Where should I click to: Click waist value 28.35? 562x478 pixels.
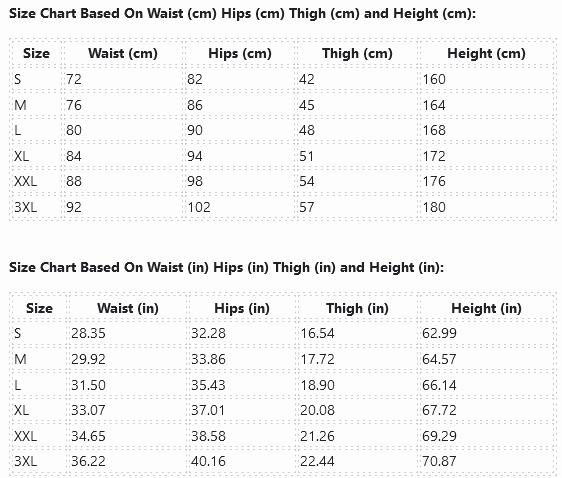(x=88, y=333)
